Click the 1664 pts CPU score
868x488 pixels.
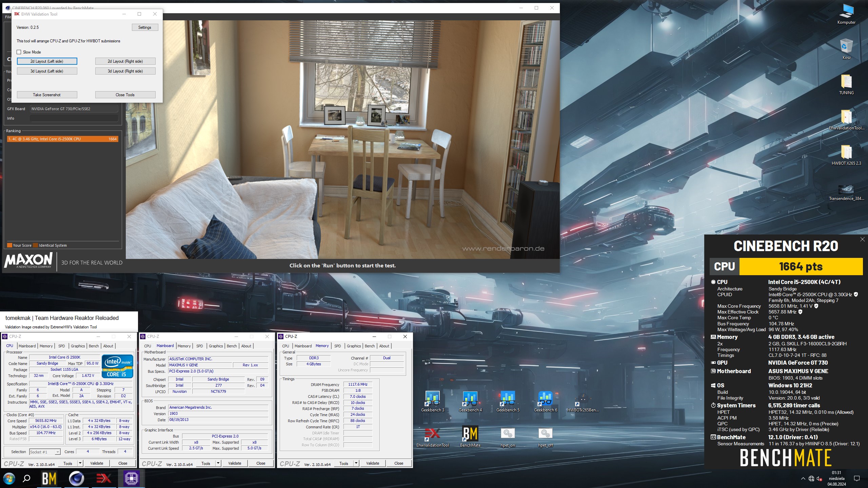coord(801,267)
